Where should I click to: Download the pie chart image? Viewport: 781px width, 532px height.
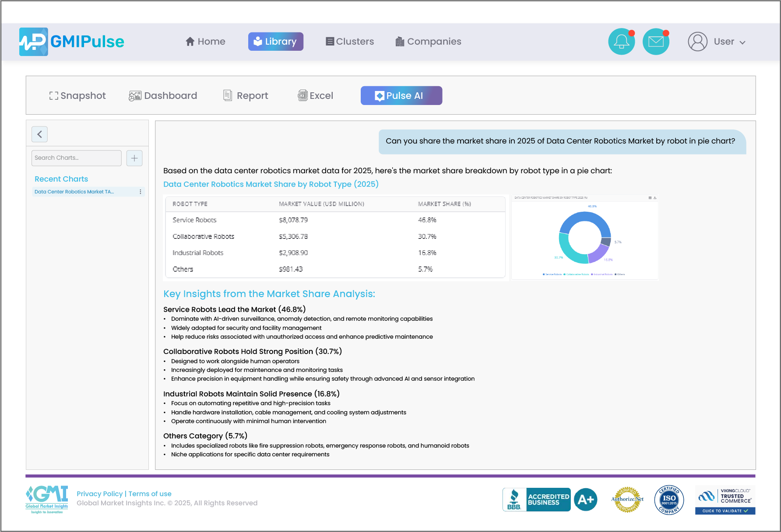point(655,198)
